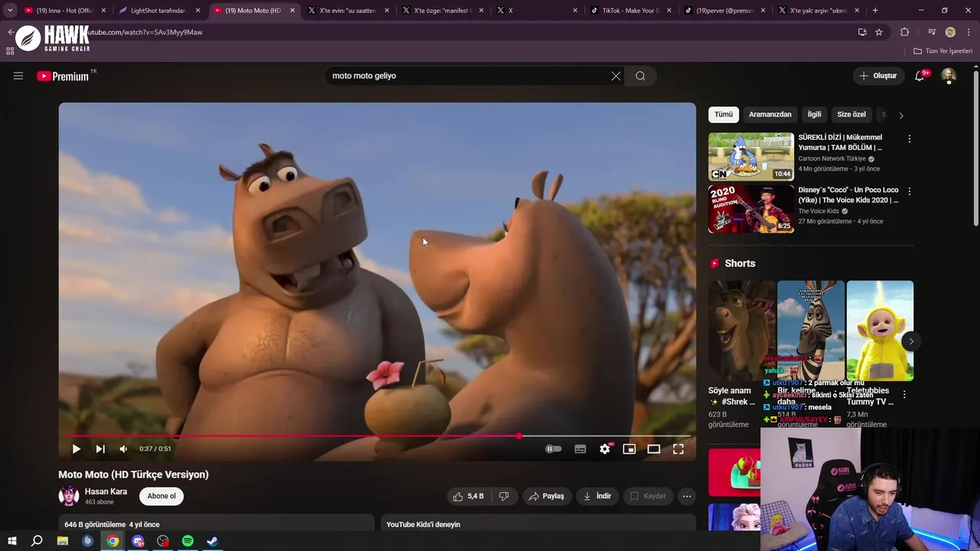Open Chrome apps grid shortcut

(x=10, y=51)
